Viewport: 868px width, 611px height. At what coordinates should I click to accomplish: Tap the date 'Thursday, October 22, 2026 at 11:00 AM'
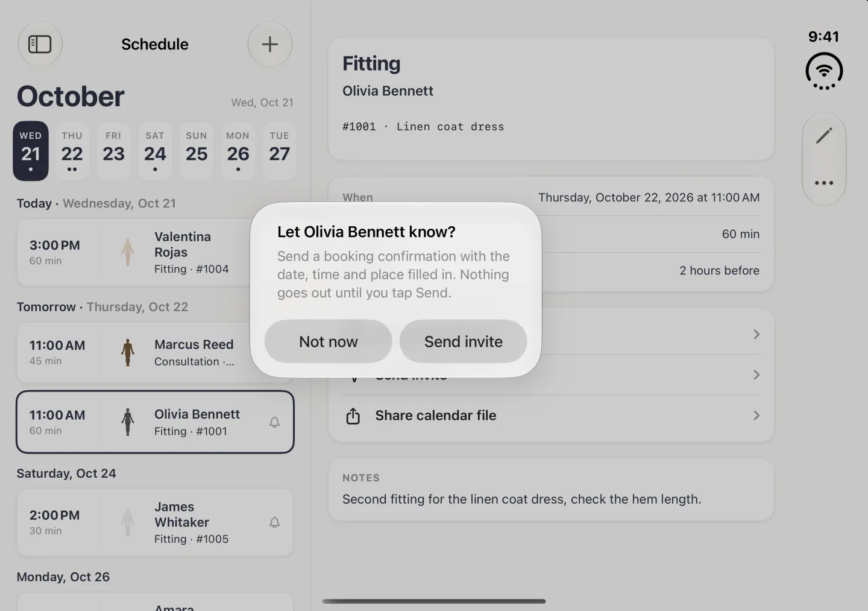[x=649, y=198]
